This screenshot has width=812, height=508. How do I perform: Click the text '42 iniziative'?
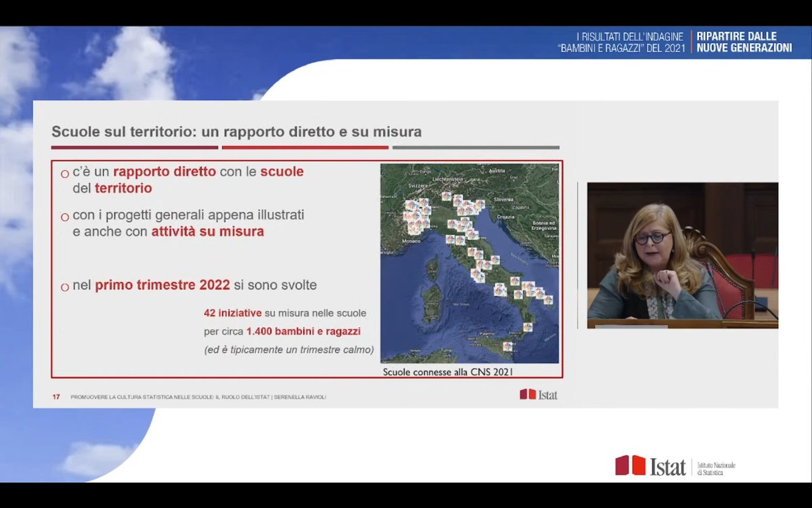click(232, 313)
